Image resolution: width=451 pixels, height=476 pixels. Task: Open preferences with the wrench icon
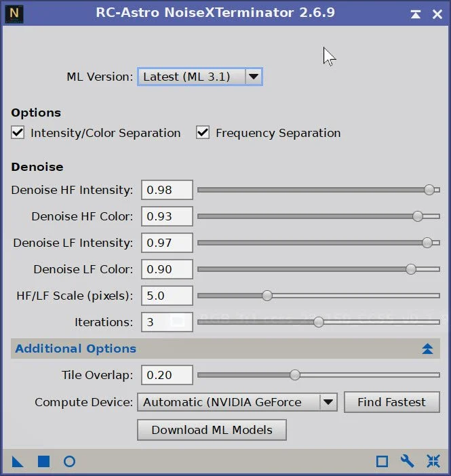pyautogui.click(x=408, y=462)
